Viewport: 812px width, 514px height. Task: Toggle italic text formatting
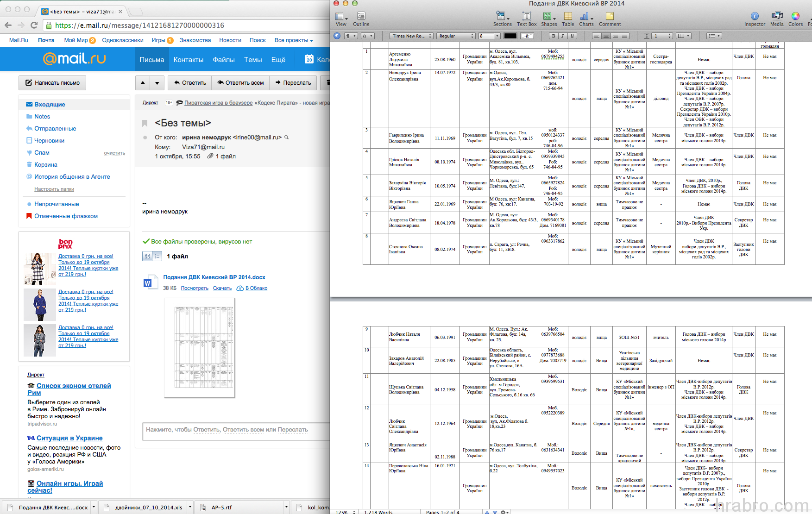click(x=563, y=36)
